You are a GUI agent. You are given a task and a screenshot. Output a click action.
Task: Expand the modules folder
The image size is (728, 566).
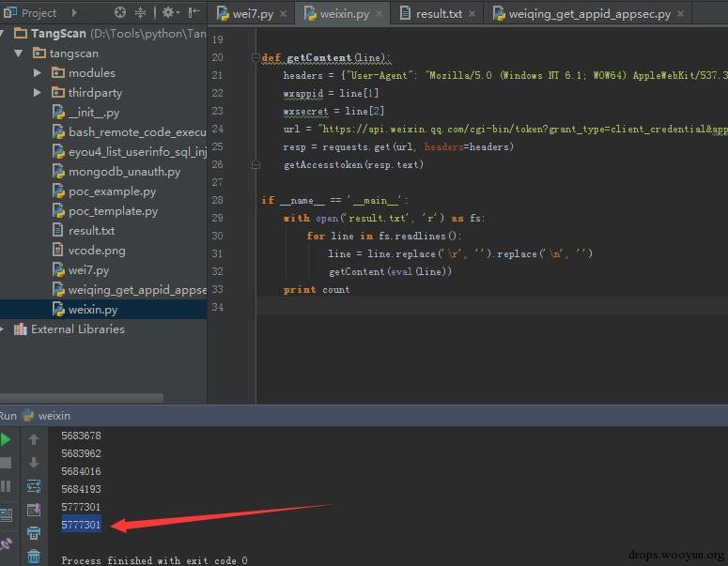coord(38,73)
